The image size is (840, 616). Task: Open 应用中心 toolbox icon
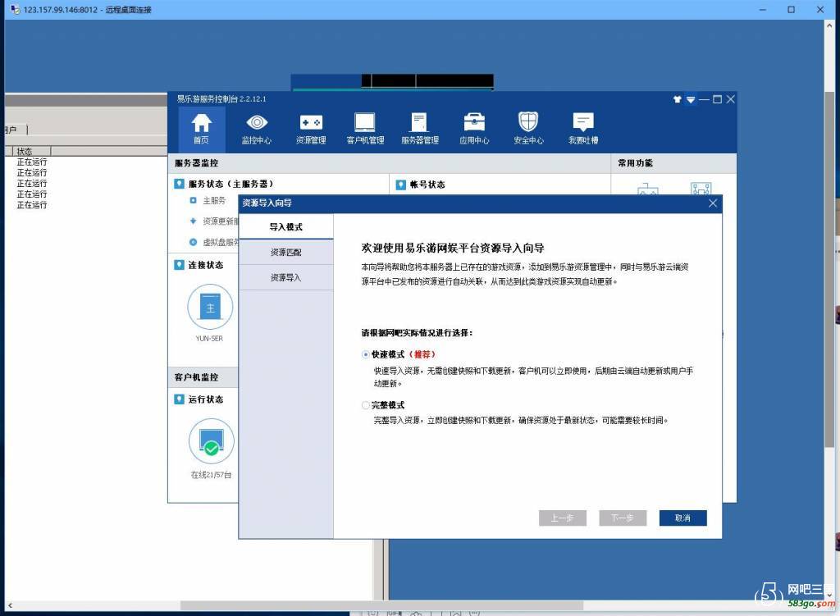point(474,129)
